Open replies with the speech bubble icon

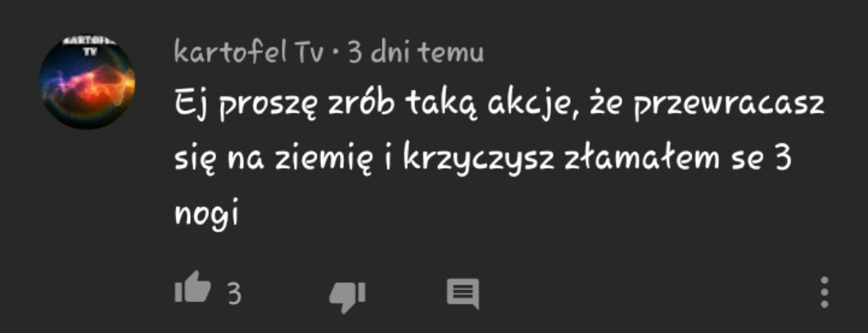pyautogui.click(x=463, y=294)
